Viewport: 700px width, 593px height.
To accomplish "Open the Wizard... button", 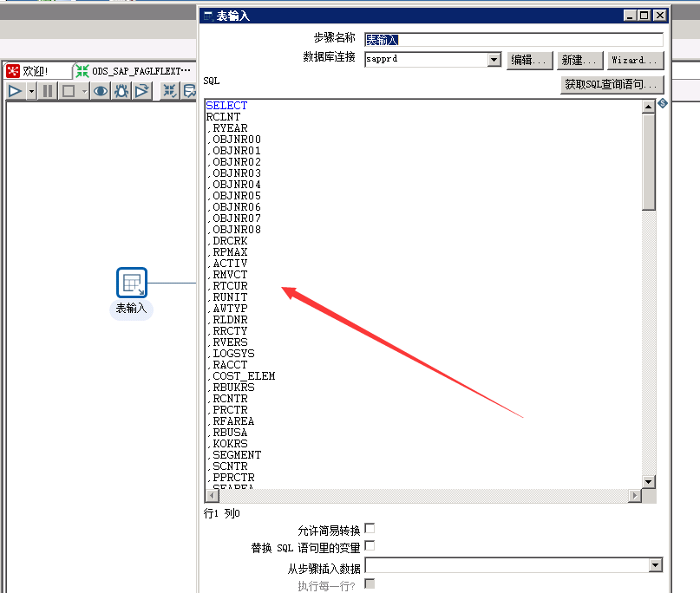I will [x=635, y=60].
